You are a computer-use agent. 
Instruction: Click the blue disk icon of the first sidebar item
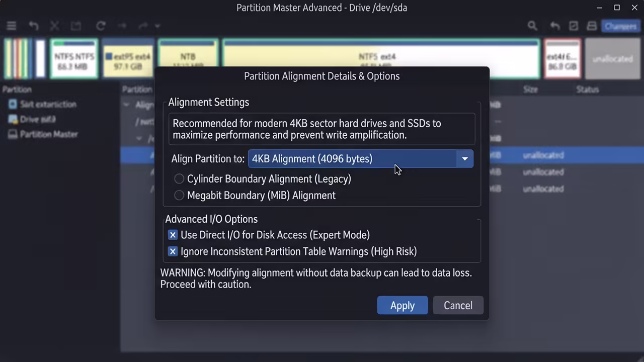click(x=12, y=104)
